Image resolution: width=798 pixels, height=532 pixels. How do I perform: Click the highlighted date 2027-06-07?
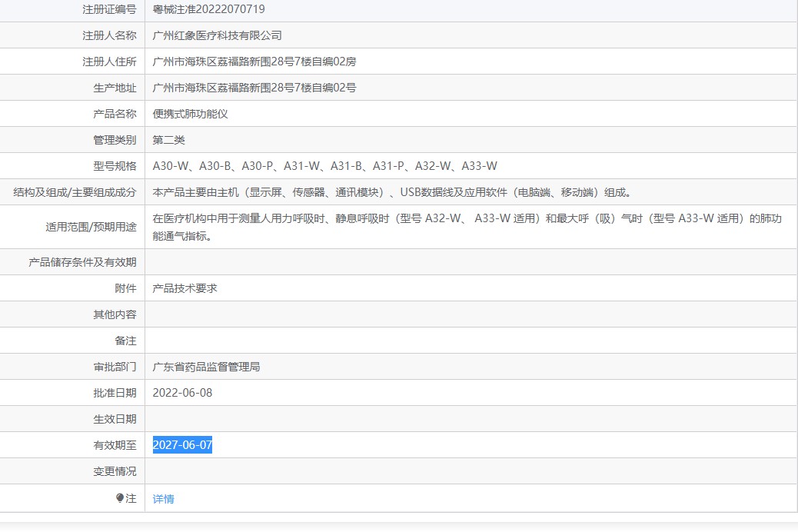coord(182,445)
